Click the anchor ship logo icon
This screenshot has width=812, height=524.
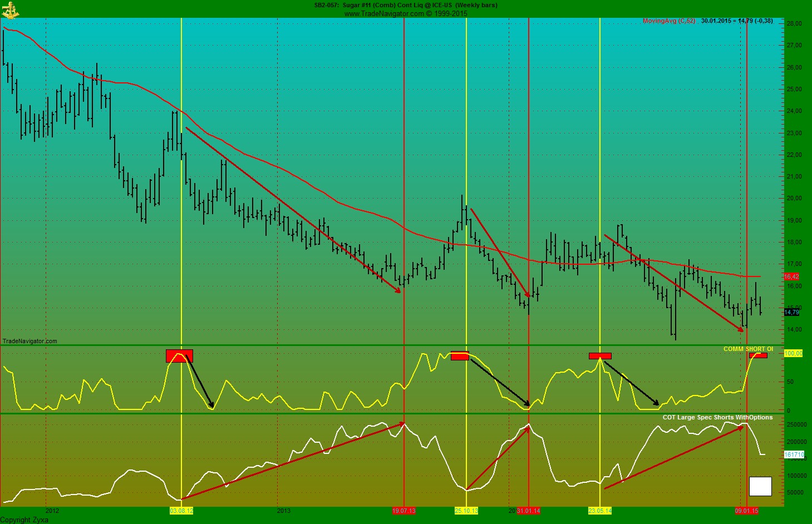click(x=10, y=9)
